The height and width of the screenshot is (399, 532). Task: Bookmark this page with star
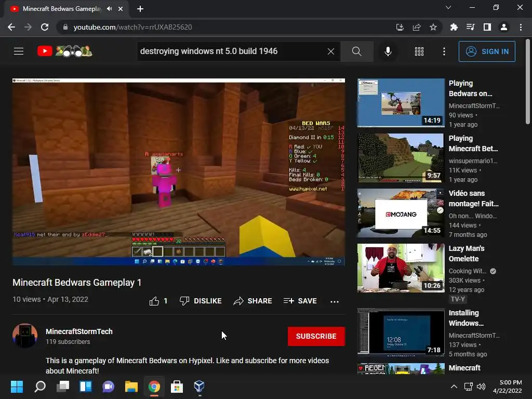click(433, 27)
